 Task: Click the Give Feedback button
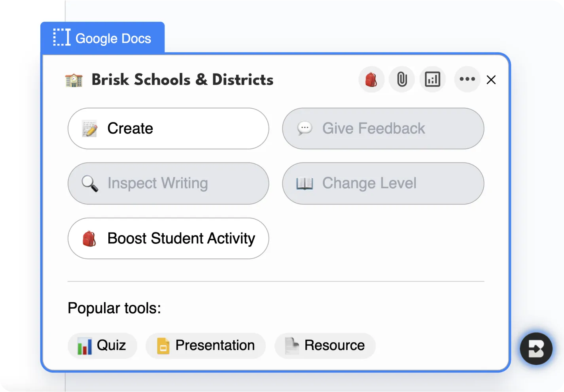click(x=383, y=128)
